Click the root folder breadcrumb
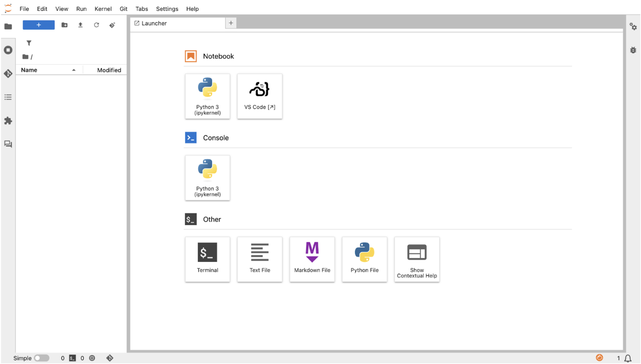 [26, 57]
